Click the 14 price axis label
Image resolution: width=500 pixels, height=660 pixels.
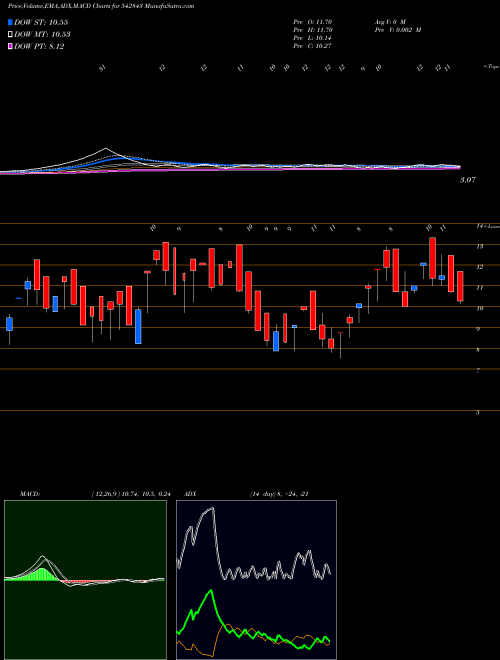pos(479,226)
